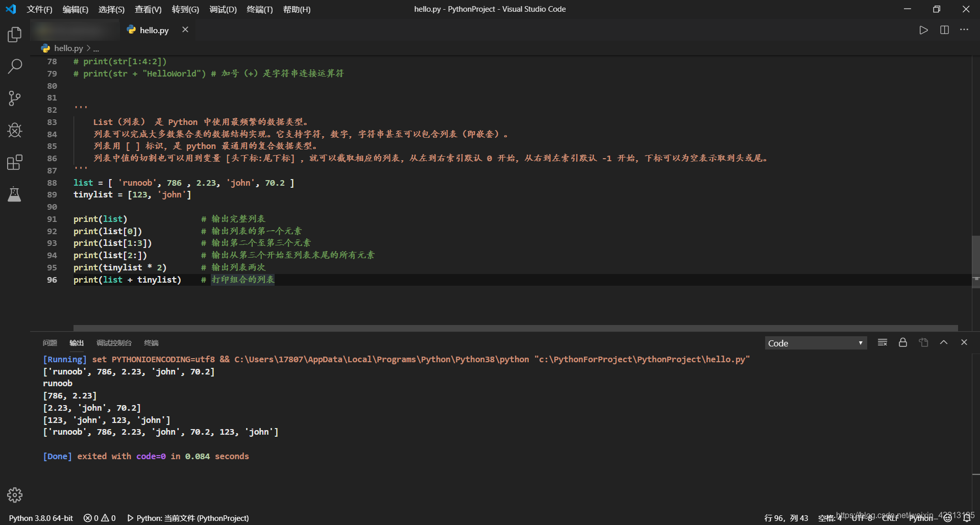The width and height of the screenshot is (980, 525).
Task: Switch to the 问题 panel tab
Action: pyautogui.click(x=50, y=343)
